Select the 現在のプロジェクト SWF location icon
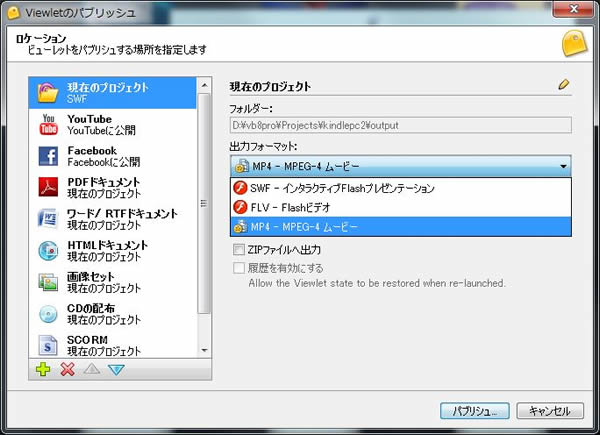 pos(48,93)
